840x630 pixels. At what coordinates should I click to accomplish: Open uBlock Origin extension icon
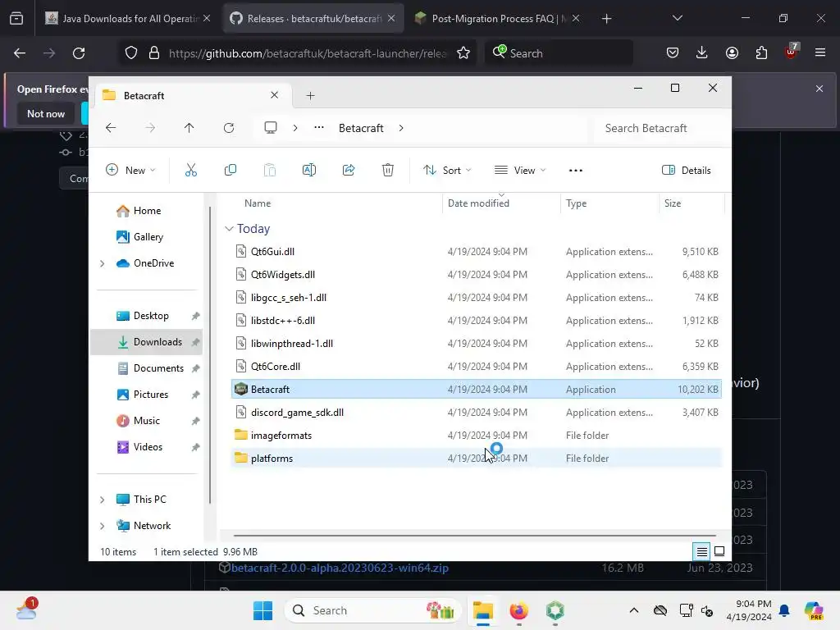pos(792,52)
